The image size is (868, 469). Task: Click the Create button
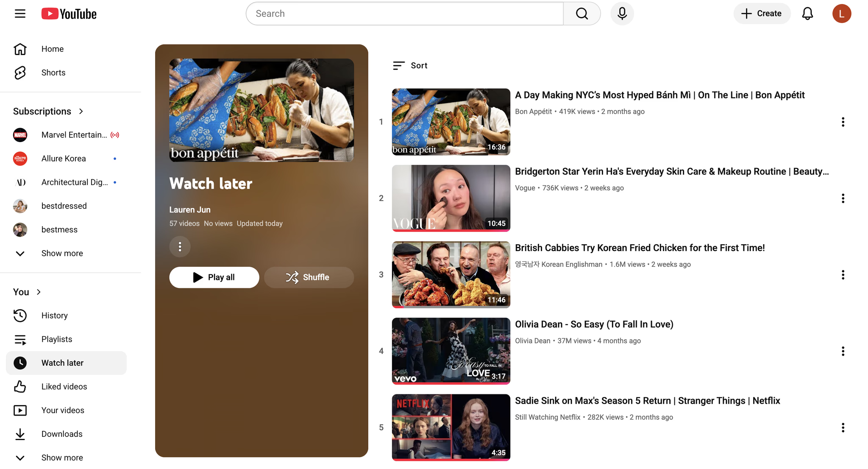pos(762,14)
